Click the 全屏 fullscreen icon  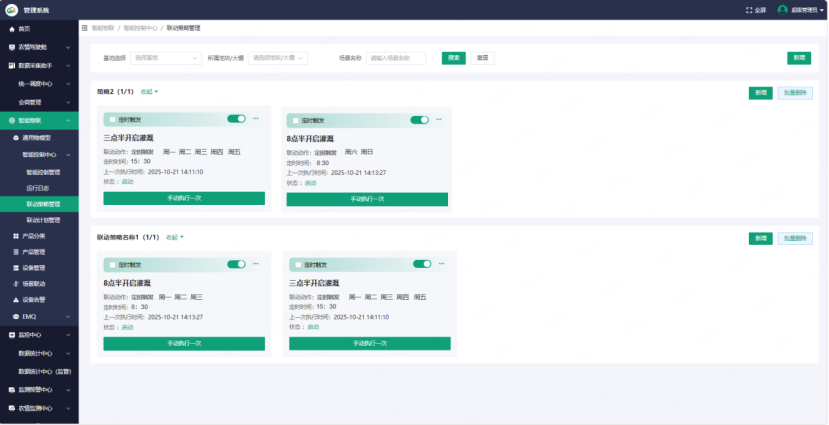[749, 10]
